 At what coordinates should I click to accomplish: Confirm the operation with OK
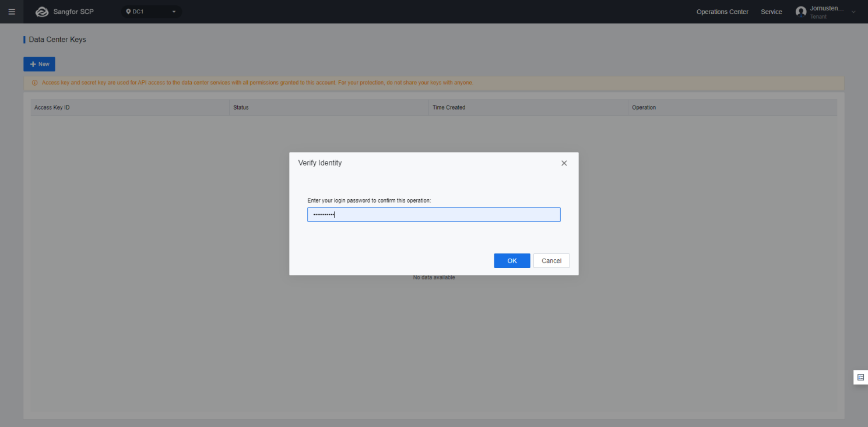point(512,260)
